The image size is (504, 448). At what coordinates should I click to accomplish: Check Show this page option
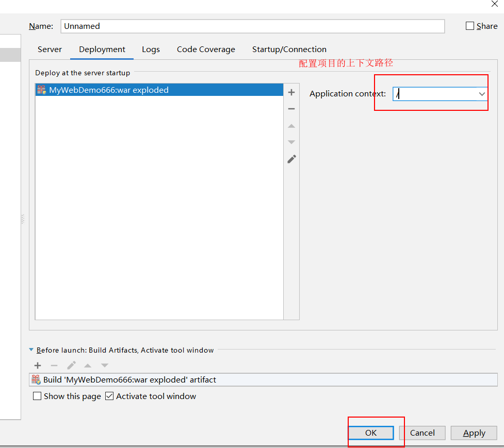click(x=37, y=396)
